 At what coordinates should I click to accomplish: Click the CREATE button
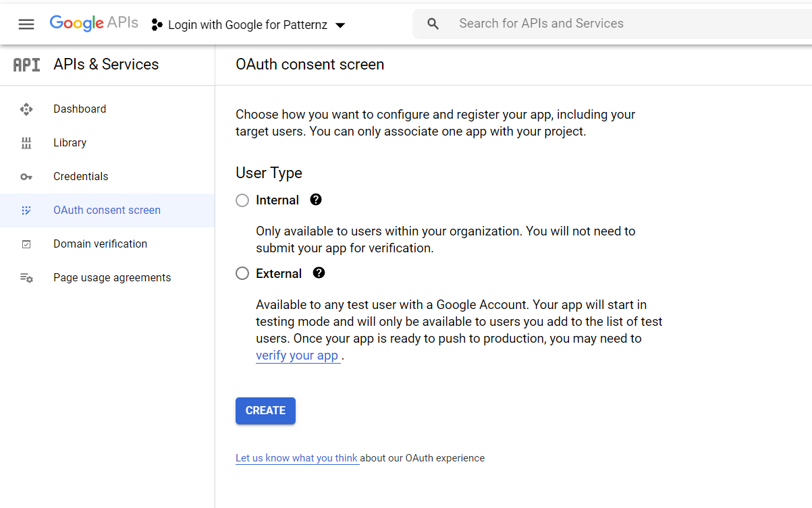(265, 411)
